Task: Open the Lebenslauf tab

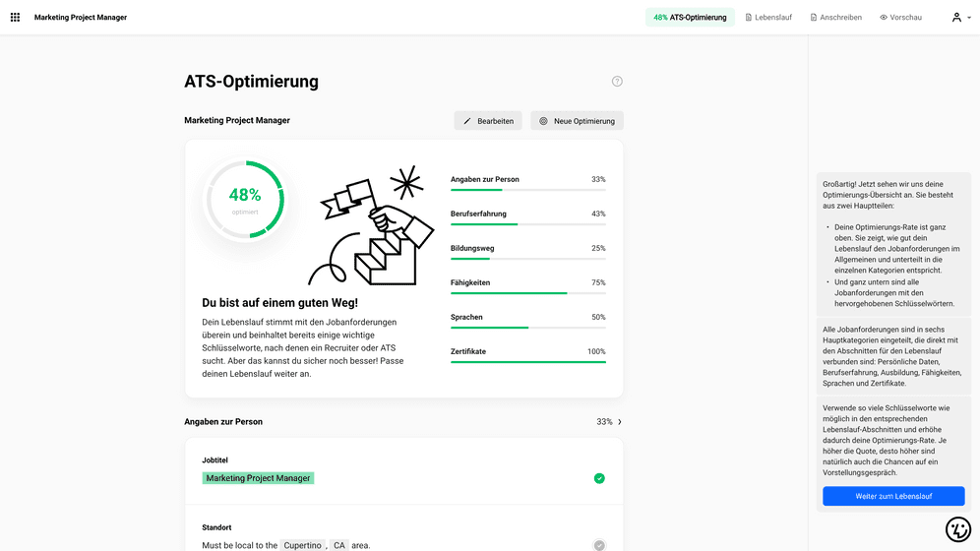Action: [768, 18]
